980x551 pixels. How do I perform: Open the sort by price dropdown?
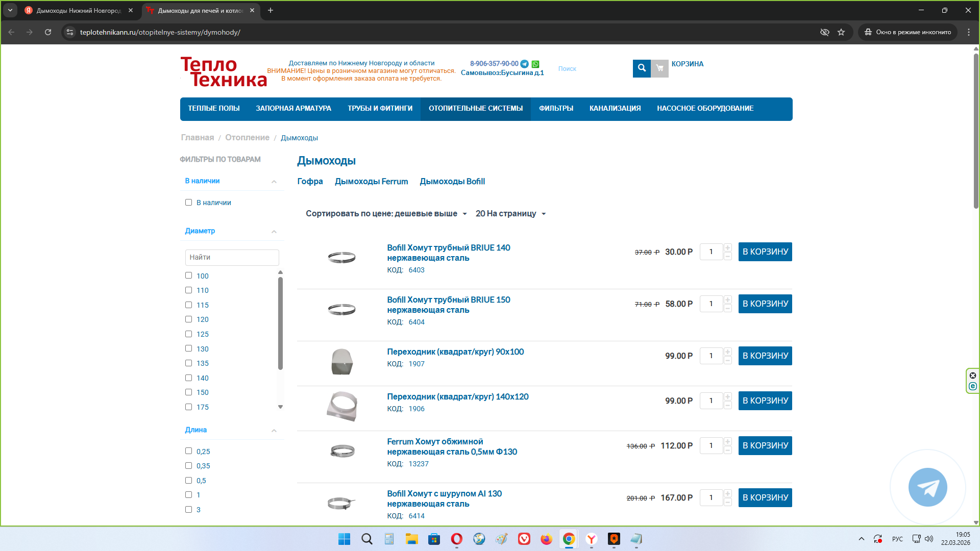386,214
